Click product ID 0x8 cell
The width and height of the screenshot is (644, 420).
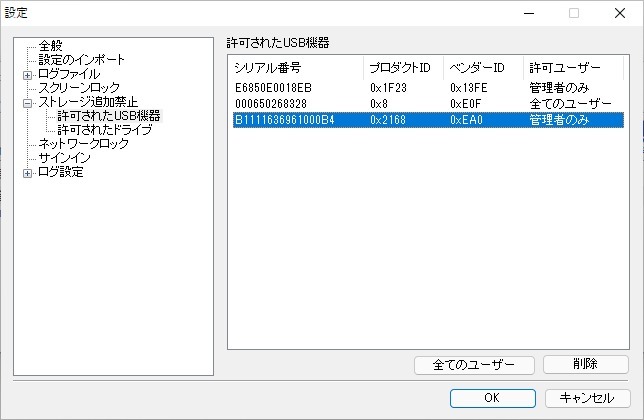[x=379, y=104]
